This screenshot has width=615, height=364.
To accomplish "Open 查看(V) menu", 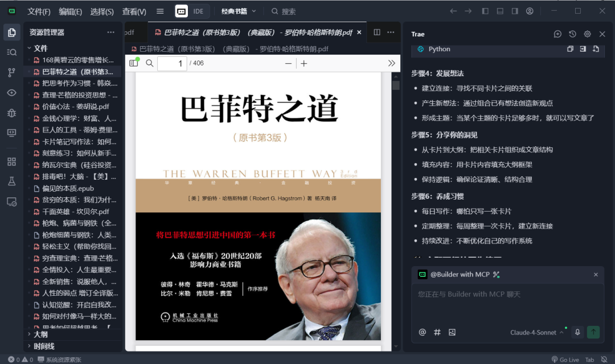I will (x=134, y=11).
